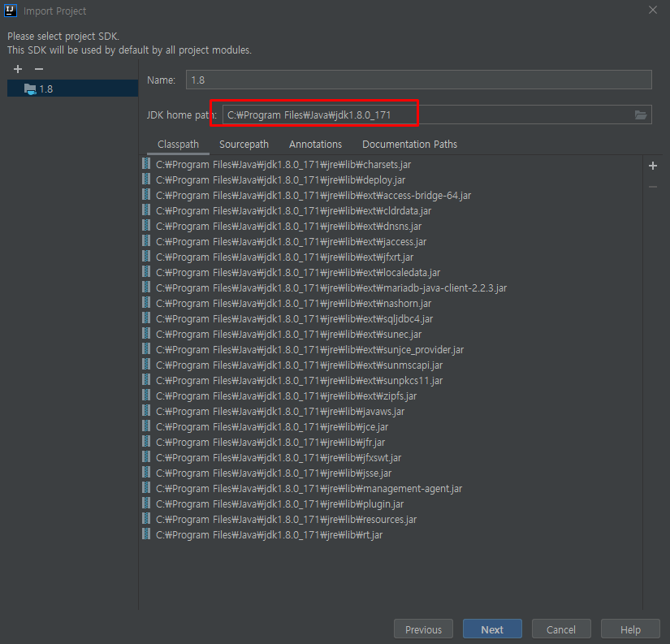This screenshot has width=670, height=644.
Task: Add classpath entry with plus icon
Action: [652, 166]
